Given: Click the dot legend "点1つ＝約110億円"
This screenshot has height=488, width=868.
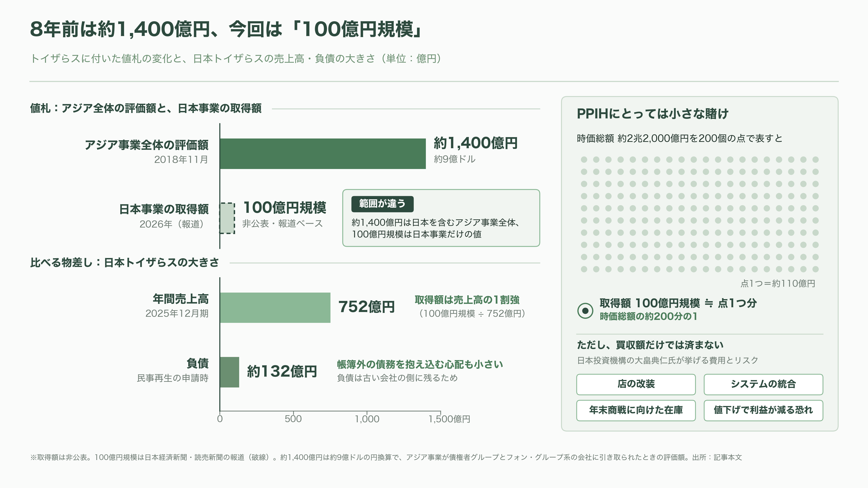Looking at the screenshot, I should tap(778, 284).
